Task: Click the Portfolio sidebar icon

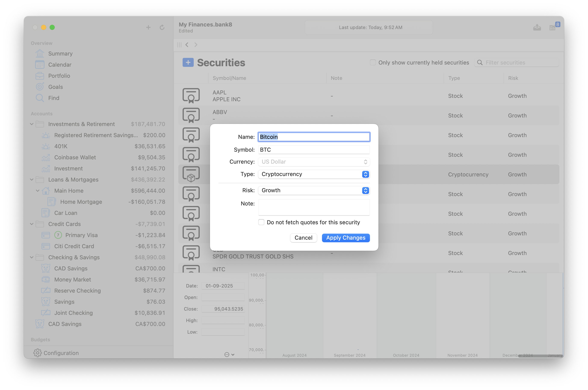Action: [40, 75]
